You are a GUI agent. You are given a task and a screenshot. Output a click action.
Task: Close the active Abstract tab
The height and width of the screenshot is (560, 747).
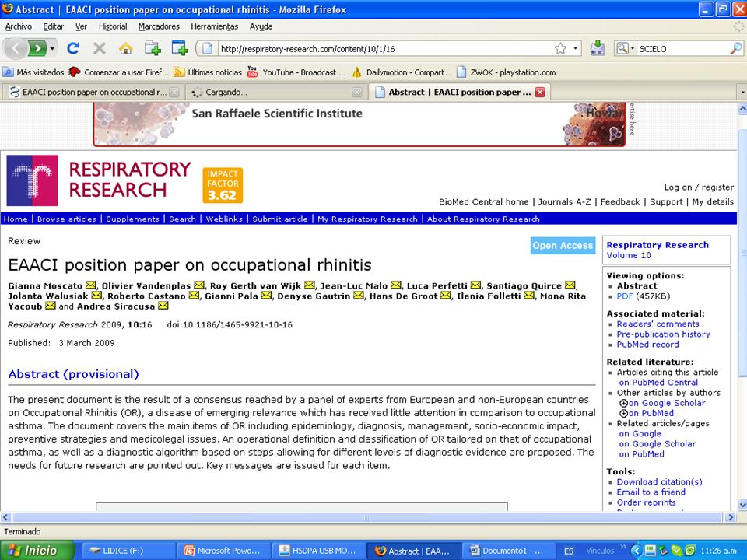[540, 93]
